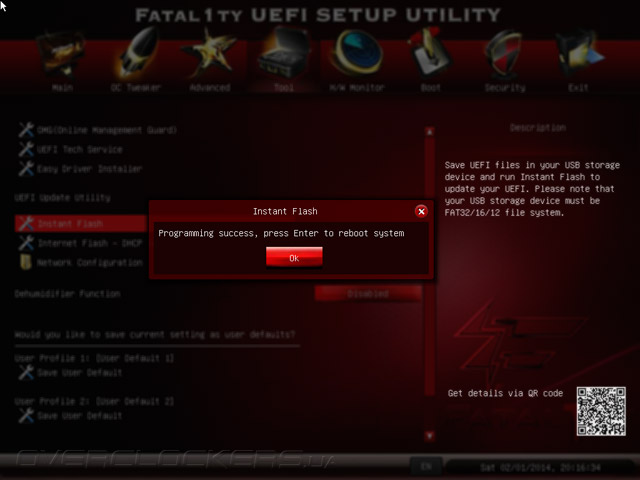
Task: Click wrench icon beside UEFI Tech Service
Action: click(26, 149)
